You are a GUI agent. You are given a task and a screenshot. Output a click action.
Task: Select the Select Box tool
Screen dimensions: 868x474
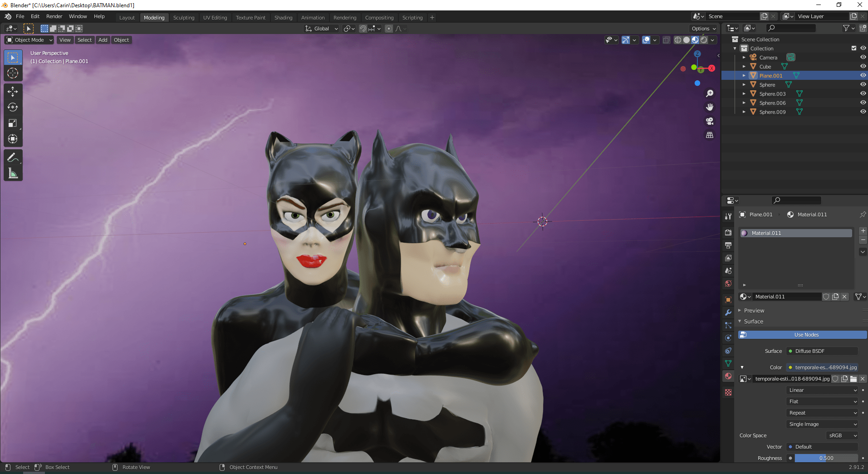coord(13,58)
